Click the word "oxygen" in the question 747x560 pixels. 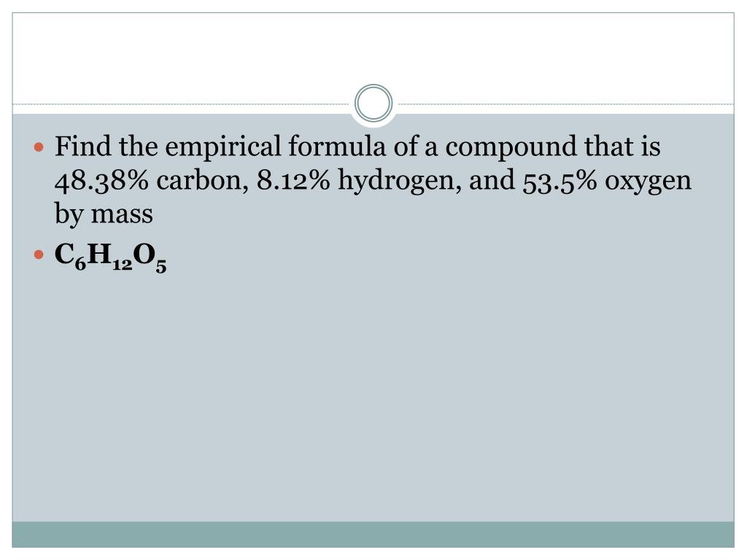coord(648,182)
